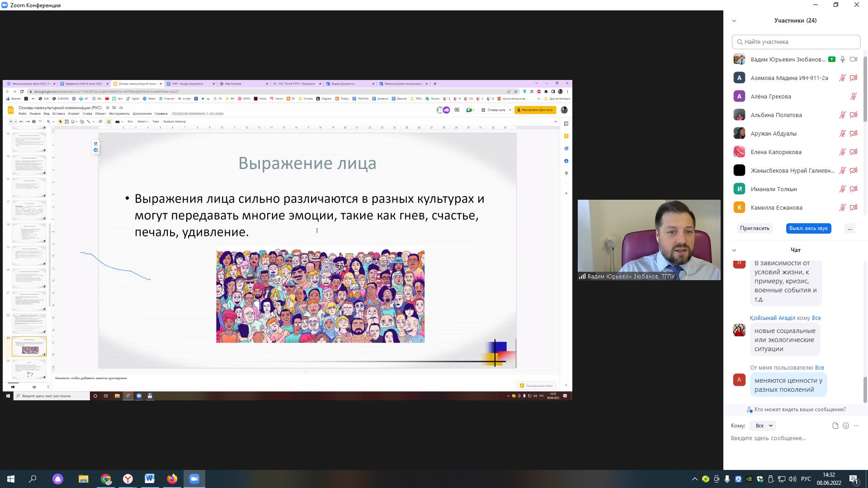Click the chat more options ellipsis
Image resolution: width=868 pixels, height=488 pixels.
coord(856,426)
